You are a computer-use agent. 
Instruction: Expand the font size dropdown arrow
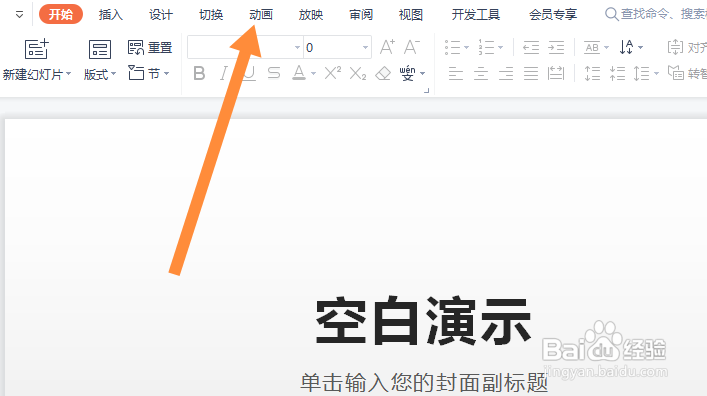click(x=365, y=47)
